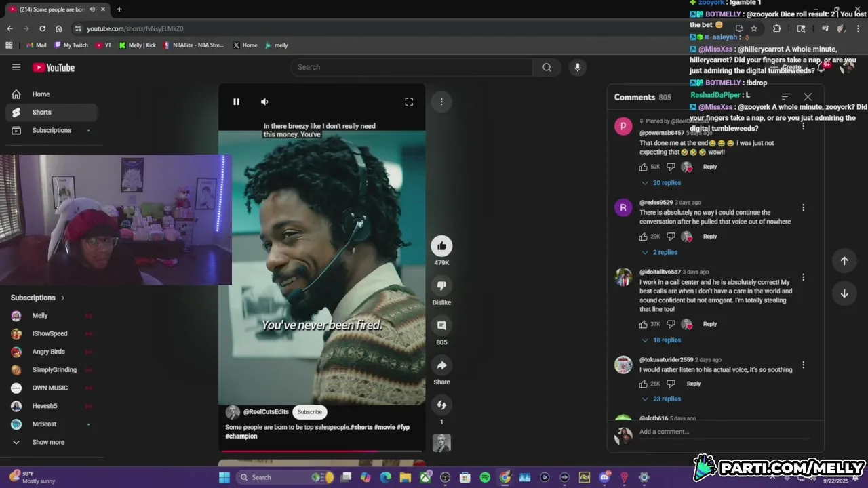Select Shorts in the sidebar
The image size is (868, 488).
coord(52,113)
